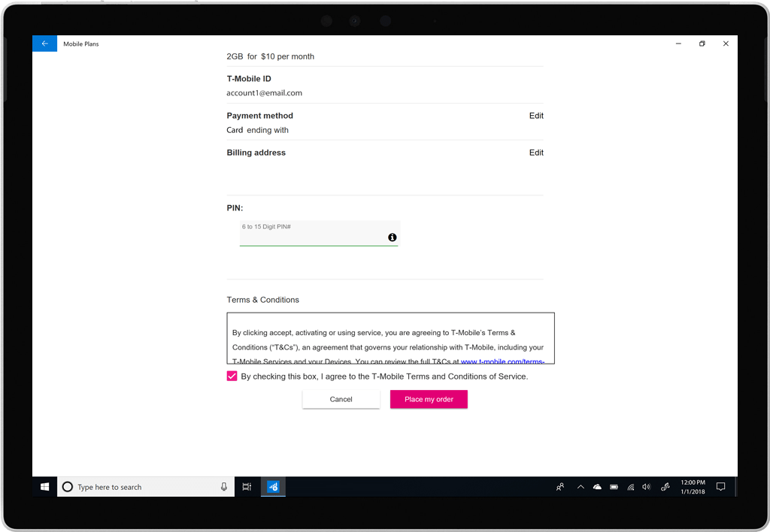Click the PIN info icon
770x532 pixels.
click(x=393, y=237)
